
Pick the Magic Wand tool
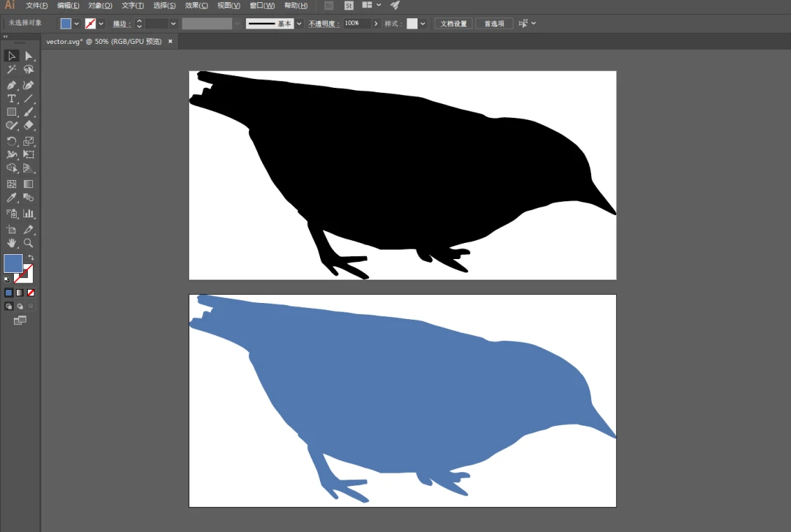12,70
